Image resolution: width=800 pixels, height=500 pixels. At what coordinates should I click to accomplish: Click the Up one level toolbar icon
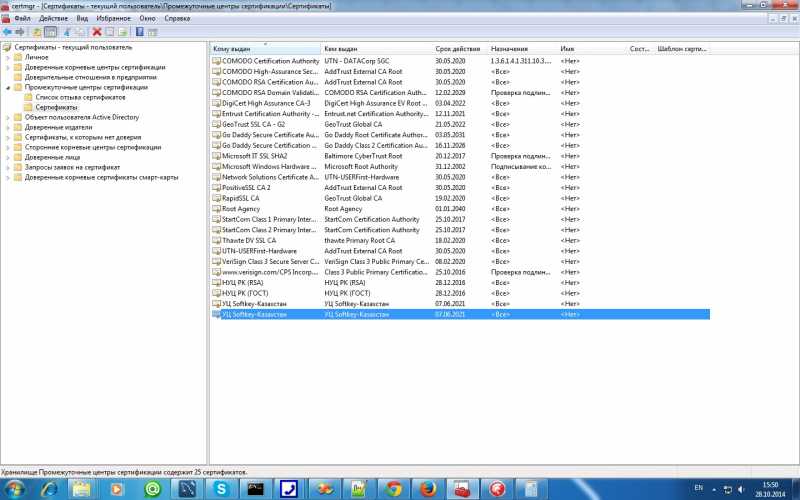point(37,32)
